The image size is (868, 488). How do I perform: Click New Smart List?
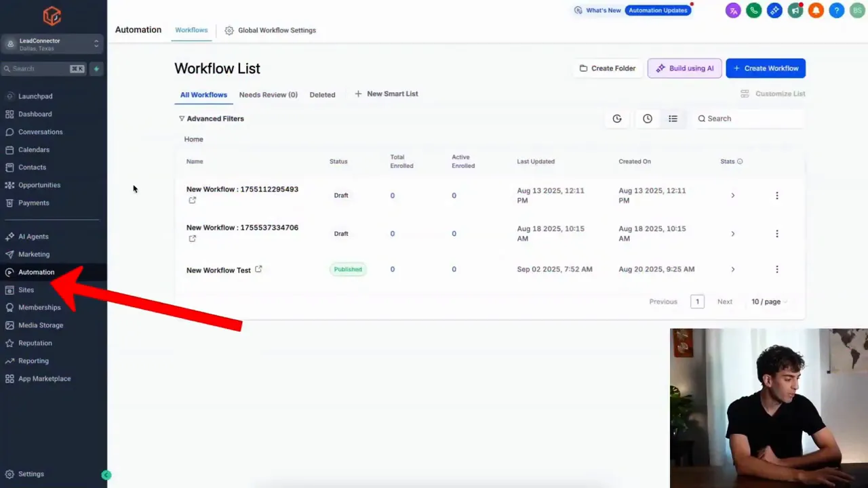(386, 94)
